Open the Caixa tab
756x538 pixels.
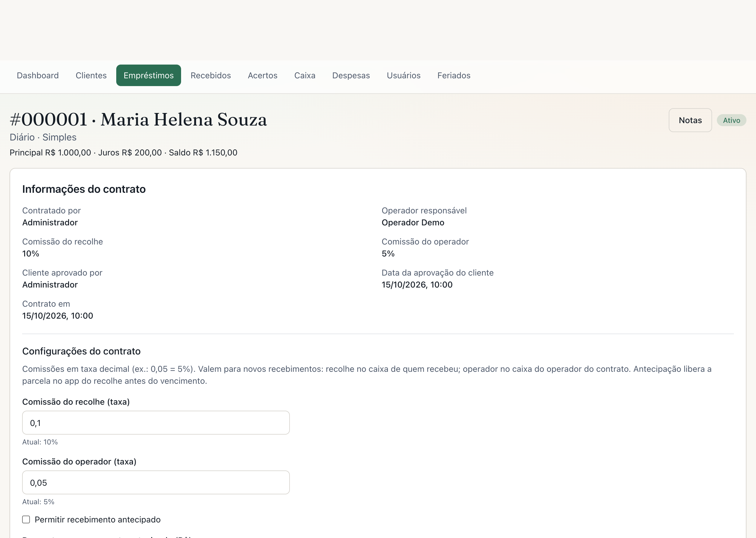[x=305, y=75]
